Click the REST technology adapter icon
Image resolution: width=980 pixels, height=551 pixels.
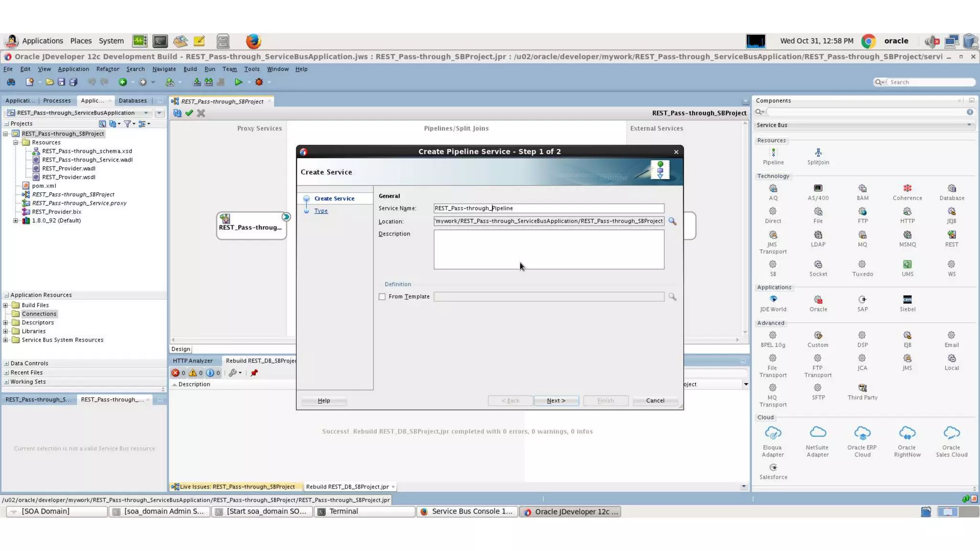coord(951,235)
